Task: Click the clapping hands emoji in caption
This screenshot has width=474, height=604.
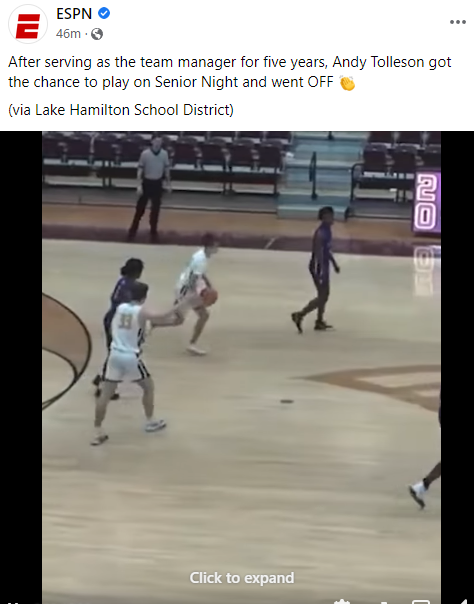Action: (347, 83)
